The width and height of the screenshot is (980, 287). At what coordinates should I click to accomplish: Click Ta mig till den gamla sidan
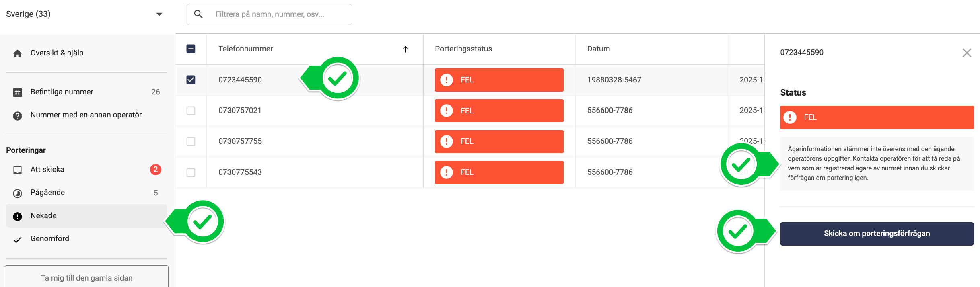click(x=86, y=277)
